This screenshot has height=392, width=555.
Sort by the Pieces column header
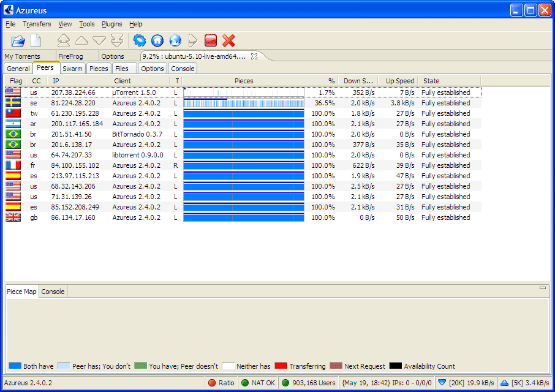[x=244, y=81]
